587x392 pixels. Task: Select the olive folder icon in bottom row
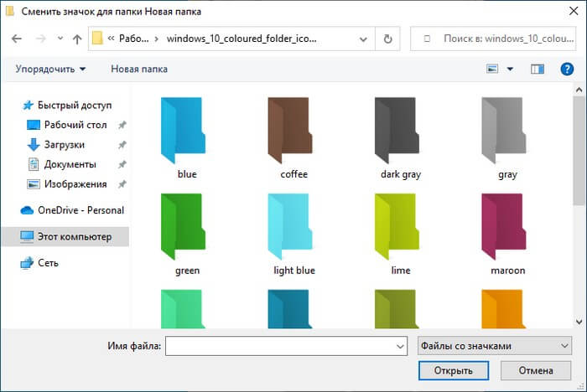click(397, 309)
